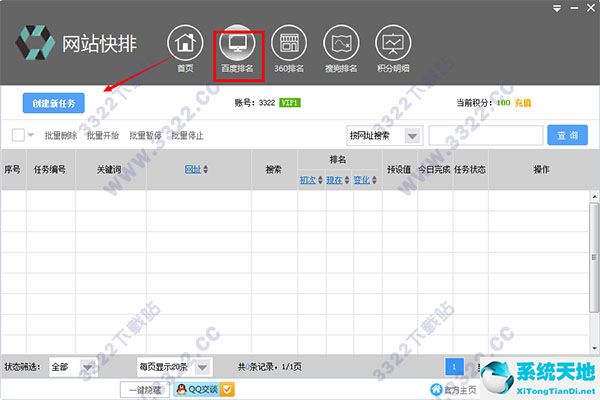Click the 网站快排 logo icon
The width and height of the screenshot is (600, 400).
[35, 43]
